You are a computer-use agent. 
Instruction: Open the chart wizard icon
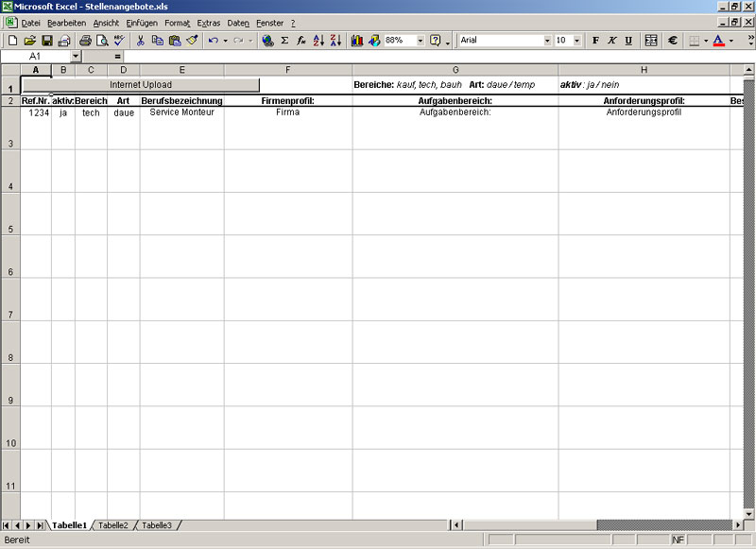pyautogui.click(x=357, y=41)
